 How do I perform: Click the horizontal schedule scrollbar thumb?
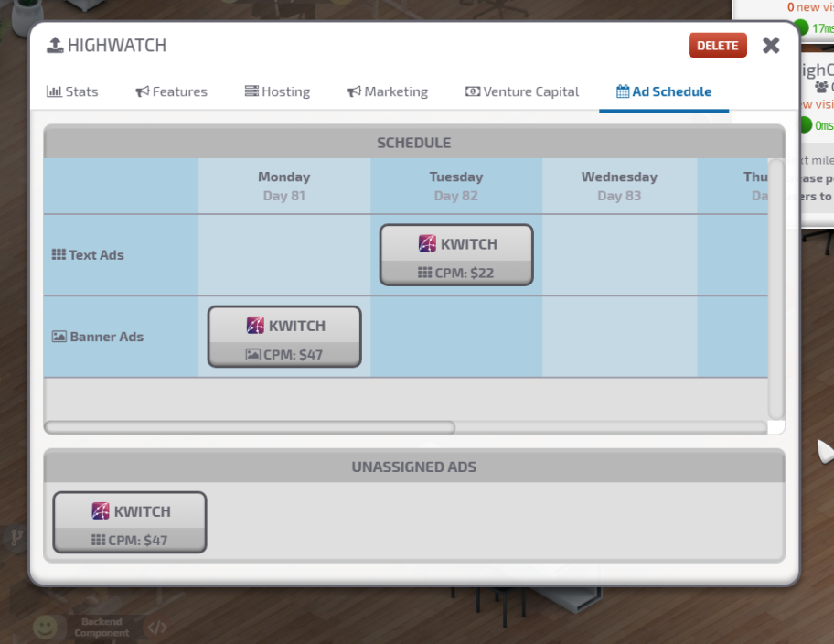coord(250,427)
